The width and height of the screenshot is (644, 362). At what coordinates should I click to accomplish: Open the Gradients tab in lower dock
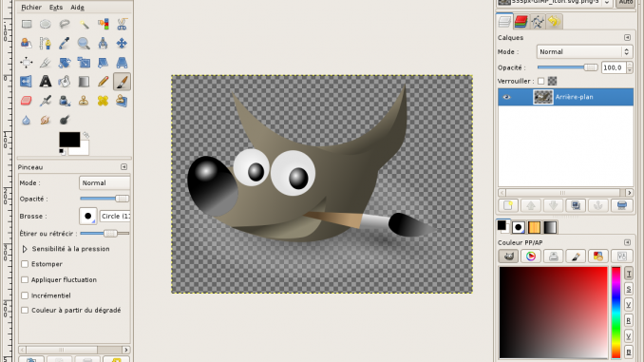coord(550,227)
